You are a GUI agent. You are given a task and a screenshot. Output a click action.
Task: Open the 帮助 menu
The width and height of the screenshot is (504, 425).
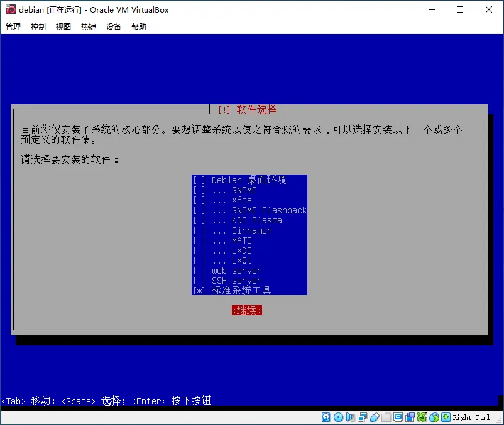[138, 26]
